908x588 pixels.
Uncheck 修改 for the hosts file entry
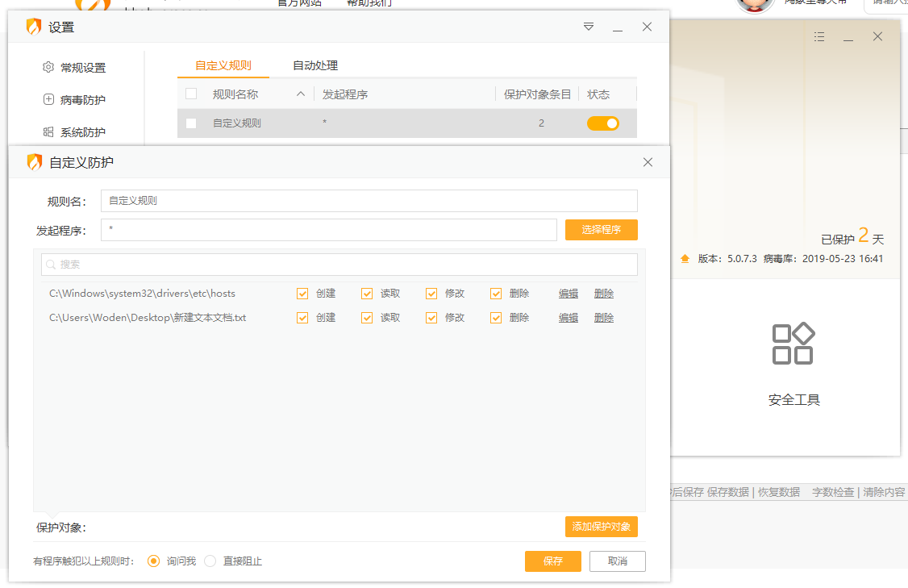[431, 294]
